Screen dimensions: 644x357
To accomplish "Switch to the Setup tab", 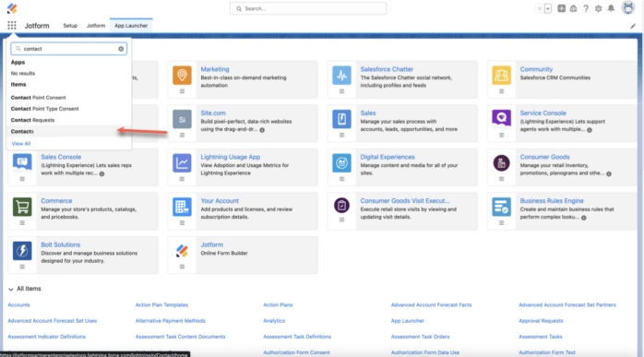I will (x=70, y=26).
